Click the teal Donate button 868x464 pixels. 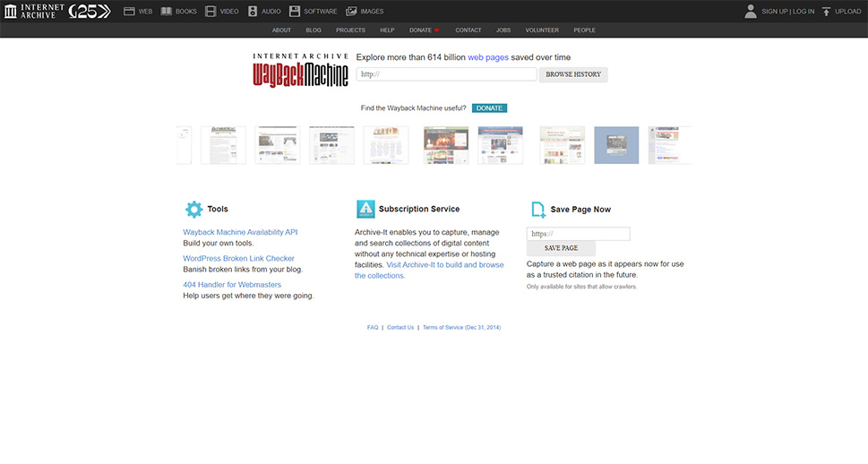(489, 108)
